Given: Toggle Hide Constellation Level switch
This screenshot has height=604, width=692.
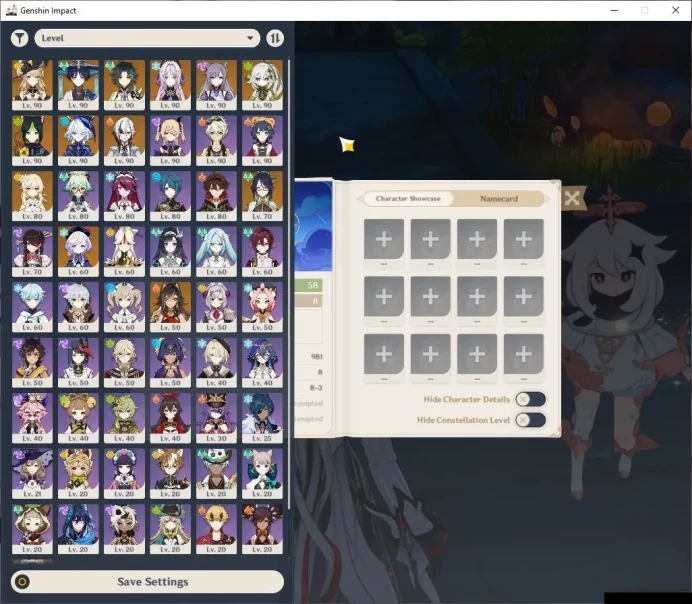Looking at the screenshot, I should pyautogui.click(x=530, y=420).
